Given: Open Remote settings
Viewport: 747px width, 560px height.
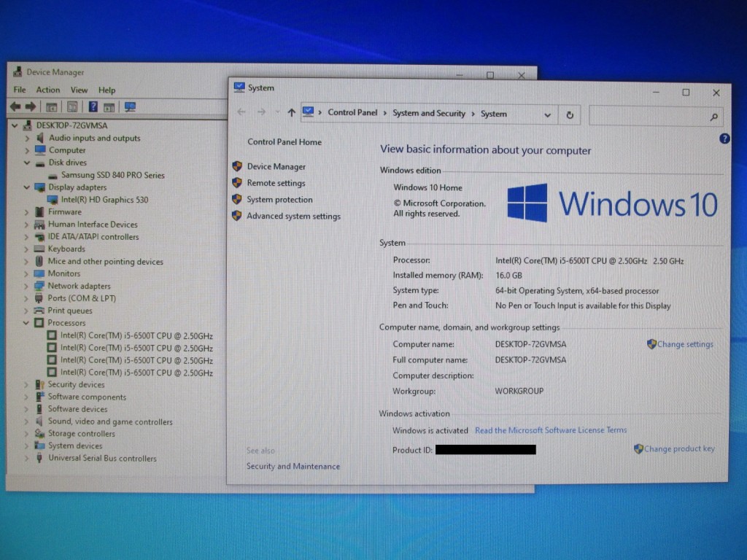Looking at the screenshot, I should click(x=276, y=183).
